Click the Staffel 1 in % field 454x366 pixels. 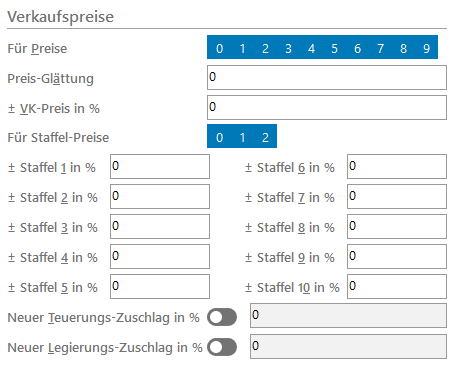tap(160, 166)
